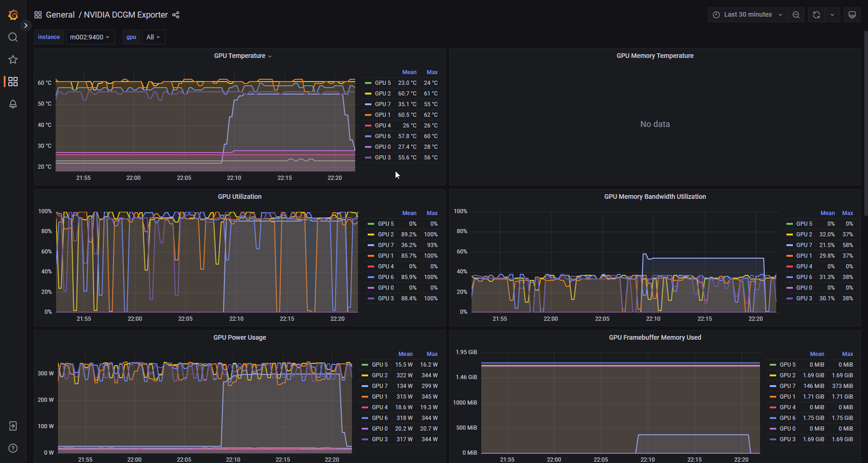Toggle GPU 6 series in GPU Utilization legend

386,277
